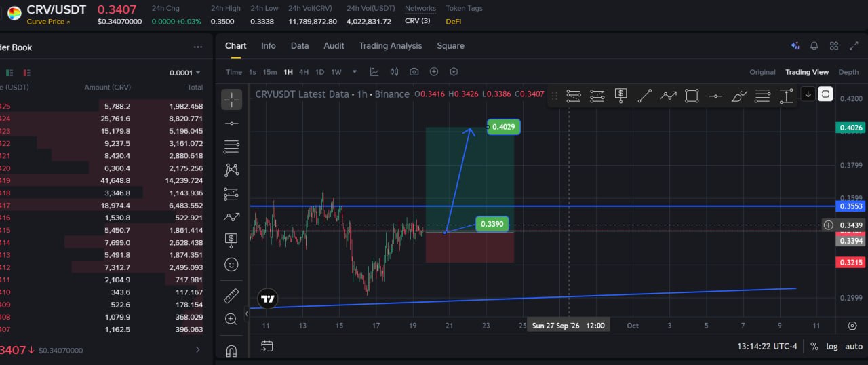
Task: Select the trend line tool in floating toolbar
Action: (x=645, y=96)
